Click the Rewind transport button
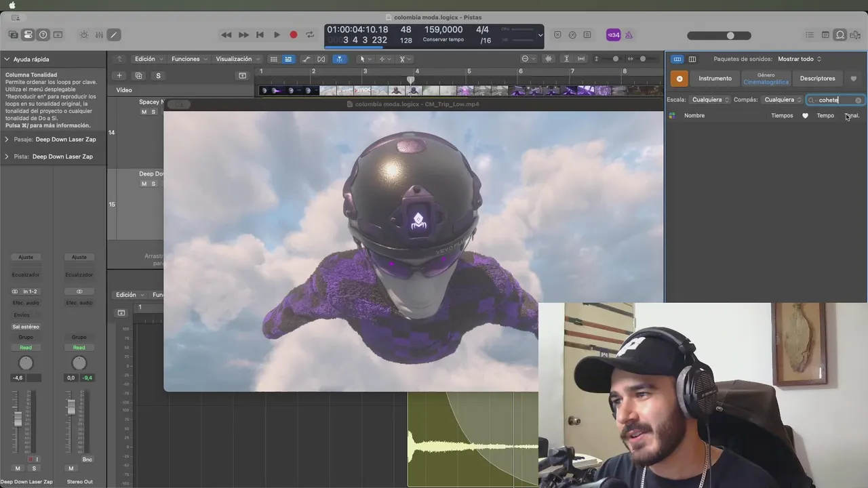 (226, 35)
